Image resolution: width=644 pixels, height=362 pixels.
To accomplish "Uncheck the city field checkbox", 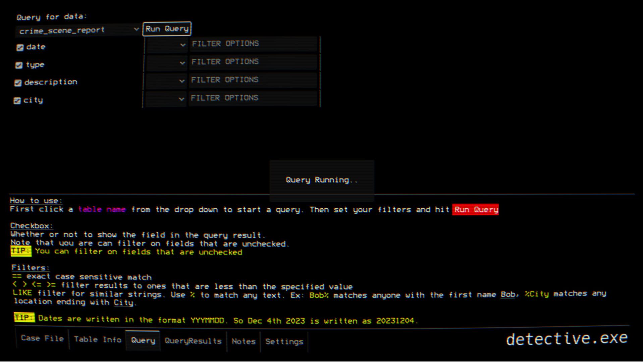I will [17, 100].
